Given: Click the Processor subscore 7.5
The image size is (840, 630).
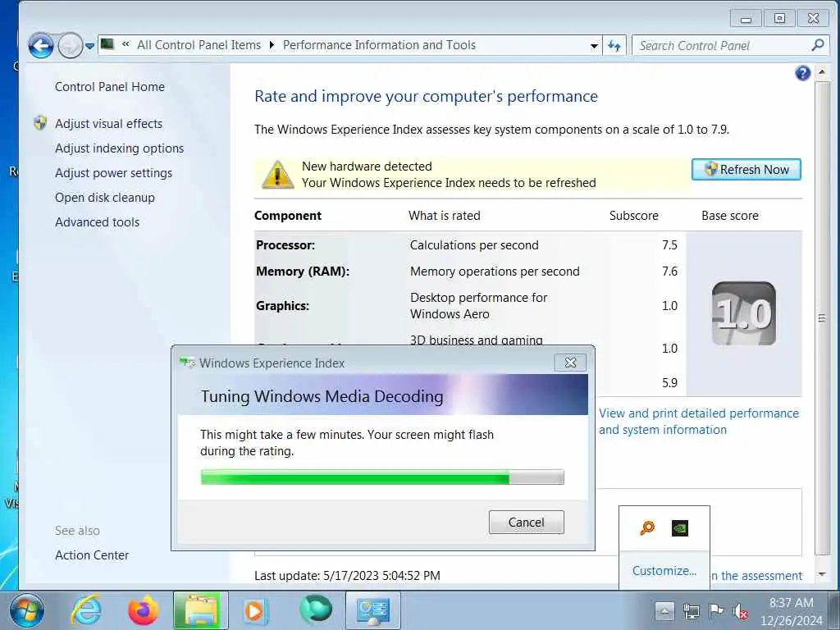Looking at the screenshot, I should (x=669, y=245).
